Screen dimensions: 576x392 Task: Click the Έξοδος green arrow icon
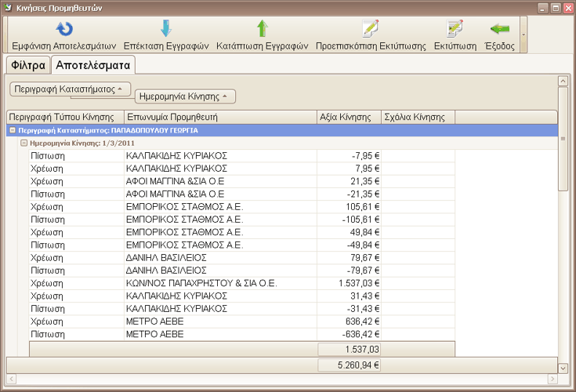coord(500,29)
